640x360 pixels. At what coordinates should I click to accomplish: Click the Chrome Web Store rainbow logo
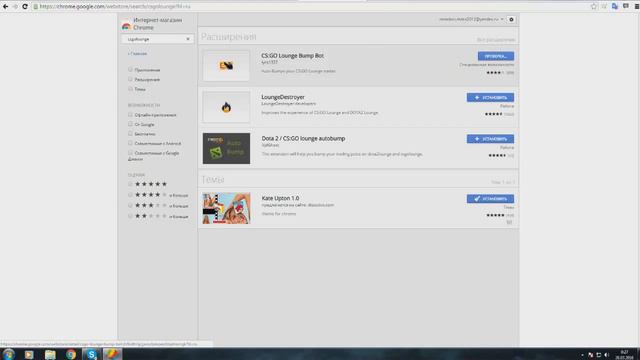coord(126,26)
